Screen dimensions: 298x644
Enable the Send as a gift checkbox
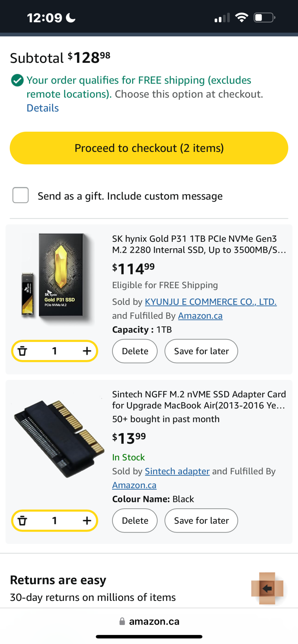pyautogui.click(x=21, y=195)
